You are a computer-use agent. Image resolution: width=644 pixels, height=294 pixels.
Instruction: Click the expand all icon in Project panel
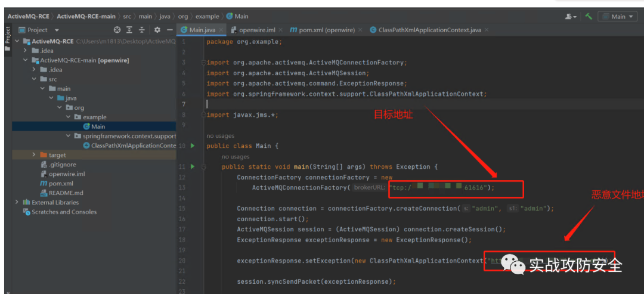tap(129, 30)
